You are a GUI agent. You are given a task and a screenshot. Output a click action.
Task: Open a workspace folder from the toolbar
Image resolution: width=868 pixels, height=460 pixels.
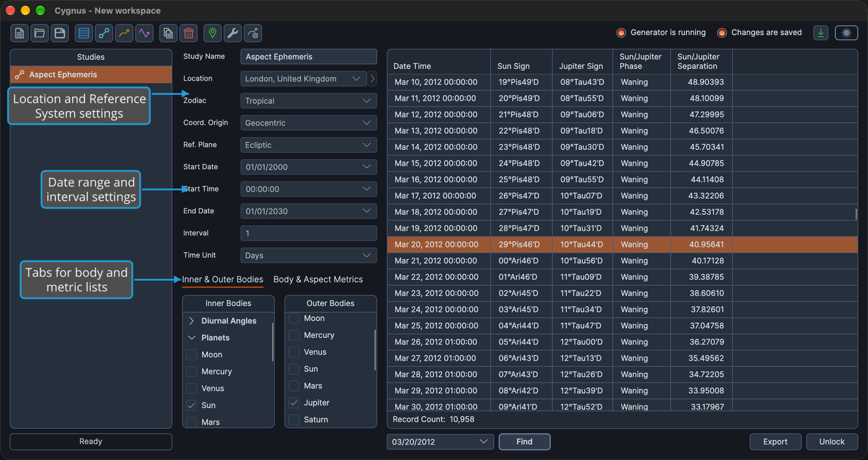coord(40,33)
